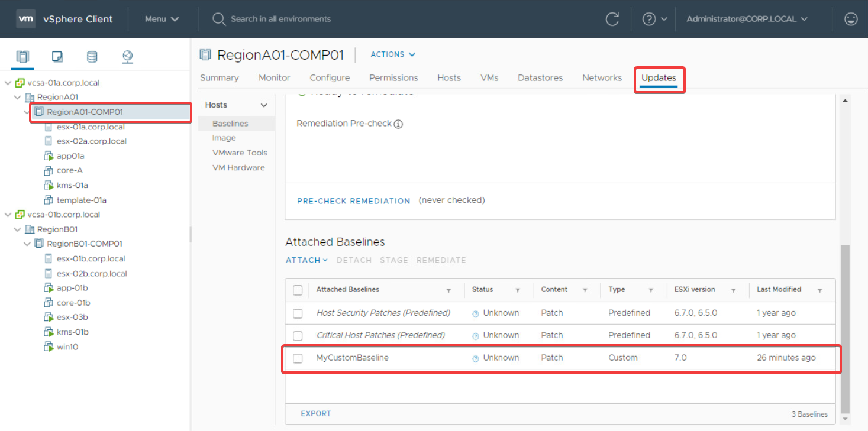Viewport: 868px width, 431px height.
Task: Select Baselines in Updates sidebar
Action: pyautogui.click(x=230, y=124)
